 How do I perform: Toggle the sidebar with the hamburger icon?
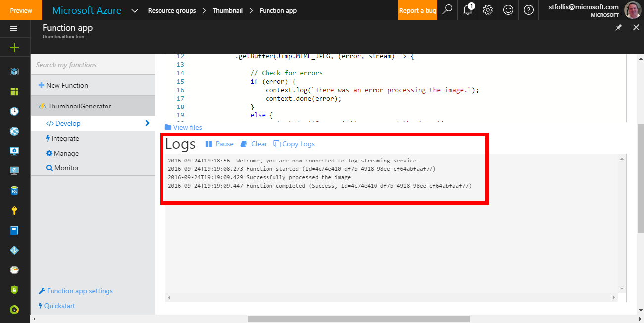(14, 28)
